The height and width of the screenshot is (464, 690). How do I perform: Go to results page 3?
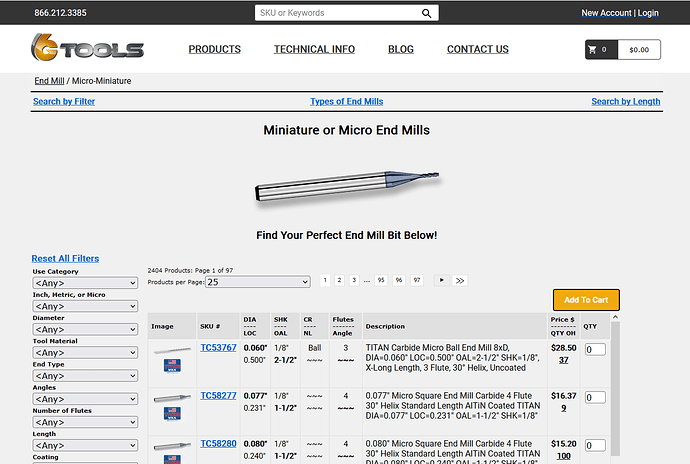[x=354, y=280]
